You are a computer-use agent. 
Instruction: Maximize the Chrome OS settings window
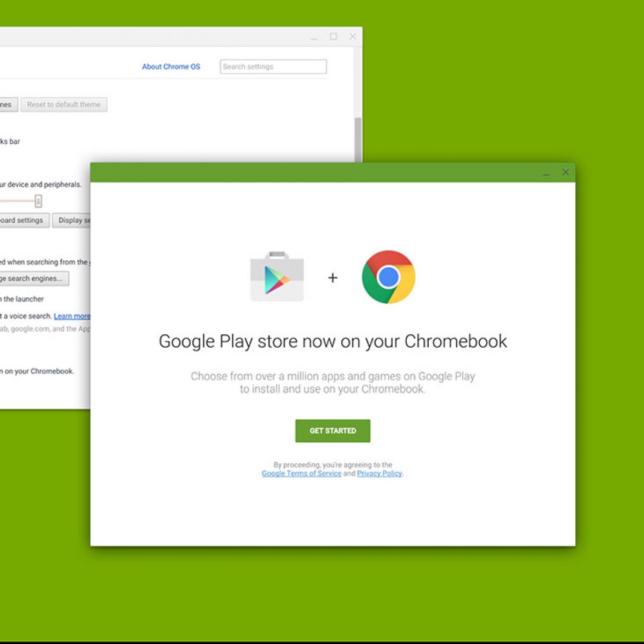coord(333,36)
